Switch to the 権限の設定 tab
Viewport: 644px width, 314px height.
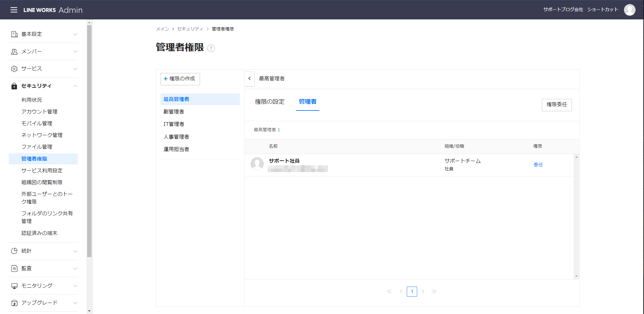[270, 102]
